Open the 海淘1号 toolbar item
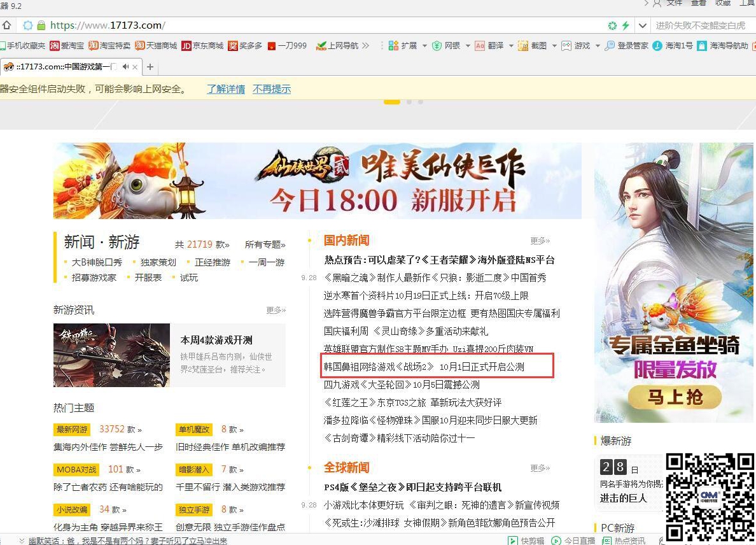The image size is (756, 545). click(673, 45)
